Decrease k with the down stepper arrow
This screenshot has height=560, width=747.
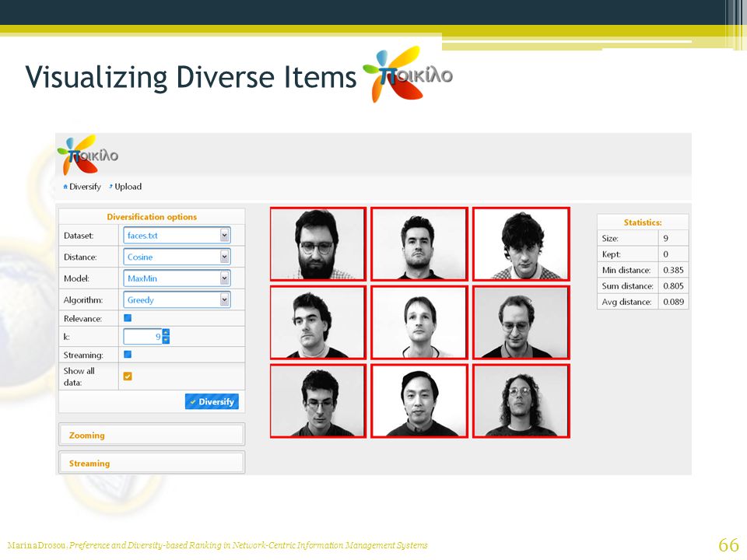pyautogui.click(x=166, y=340)
